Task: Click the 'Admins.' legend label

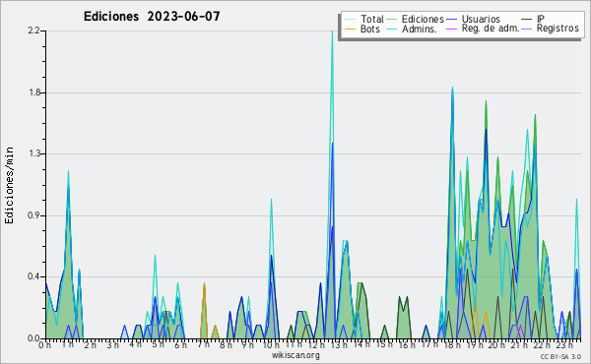Action: tap(420, 29)
